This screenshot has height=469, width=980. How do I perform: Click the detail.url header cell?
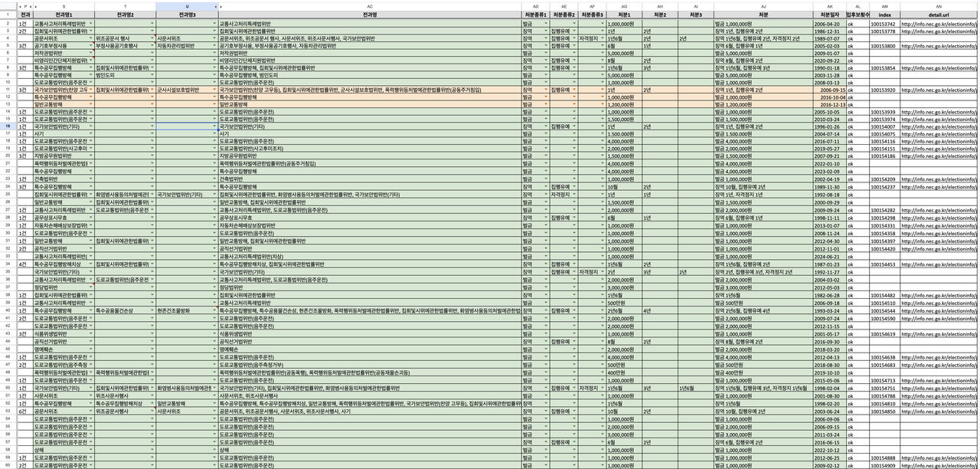click(x=939, y=15)
